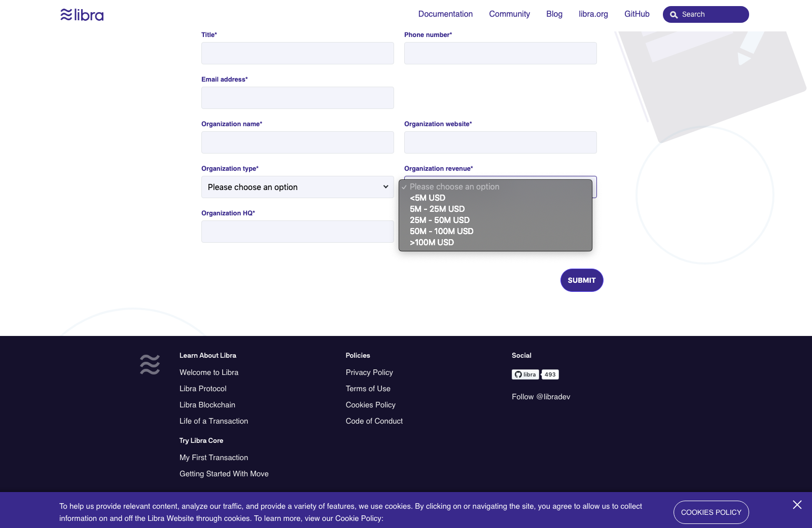
Task: Choose 25M - 50M USD revenue
Action: pyautogui.click(x=496, y=220)
